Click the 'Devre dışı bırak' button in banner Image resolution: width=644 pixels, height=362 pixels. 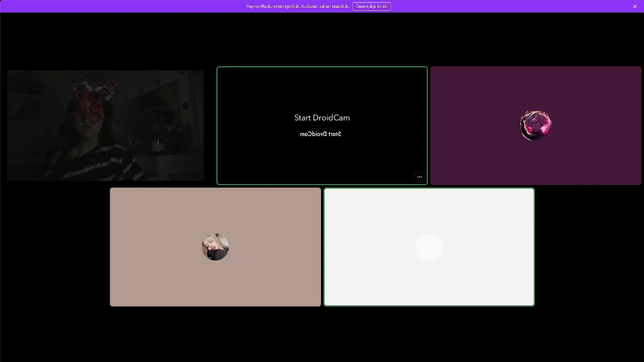pos(372,6)
